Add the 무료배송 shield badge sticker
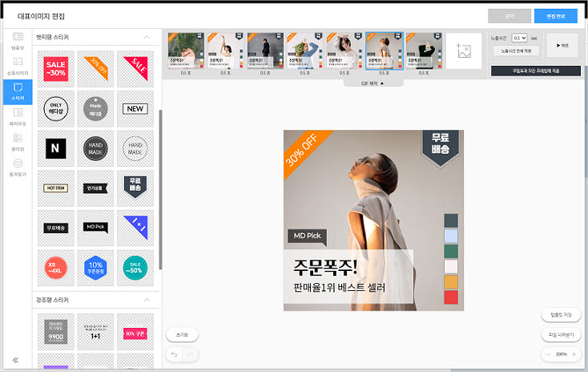This screenshot has height=372, width=588. [x=135, y=188]
